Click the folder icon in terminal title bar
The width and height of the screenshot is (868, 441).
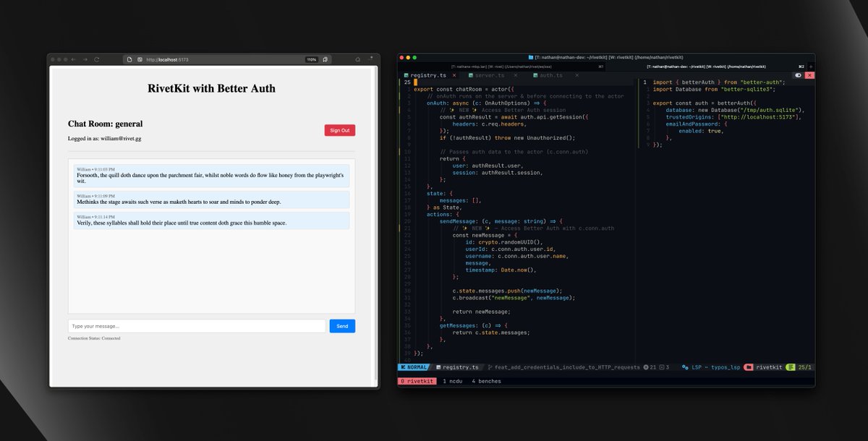[x=531, y=57]
